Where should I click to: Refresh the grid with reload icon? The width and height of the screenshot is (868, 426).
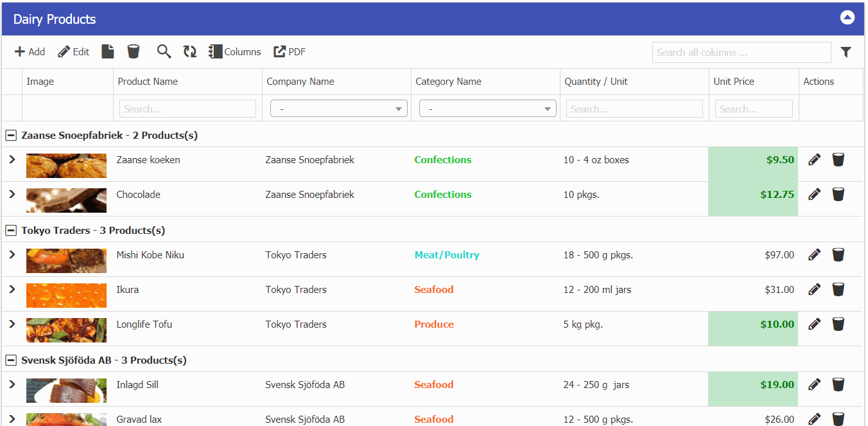point(190,52)
